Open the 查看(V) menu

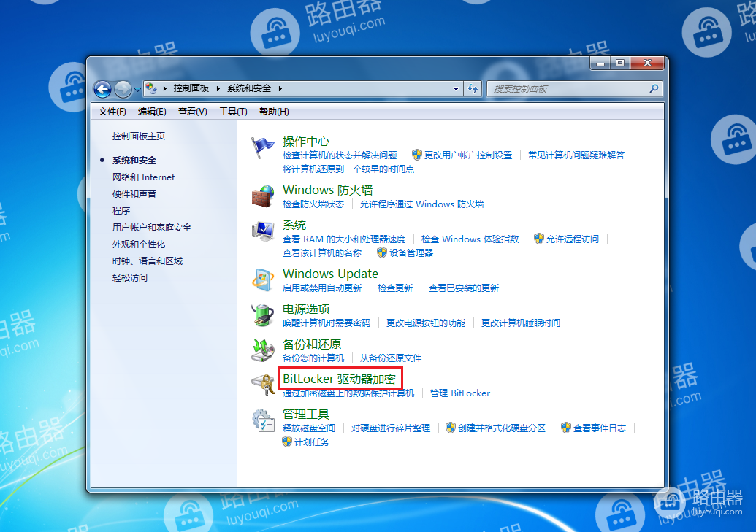tap(192, 112)
